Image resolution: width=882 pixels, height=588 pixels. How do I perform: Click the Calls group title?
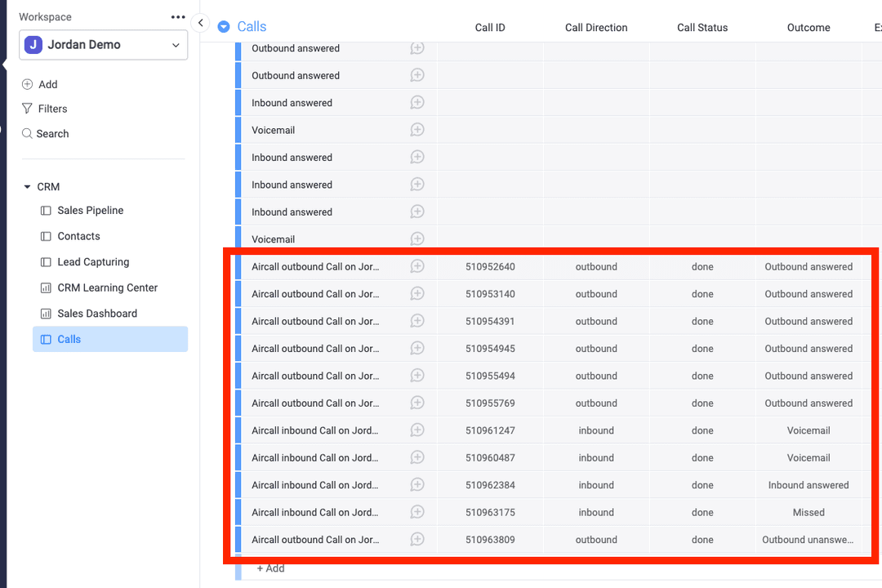point(252,27)
